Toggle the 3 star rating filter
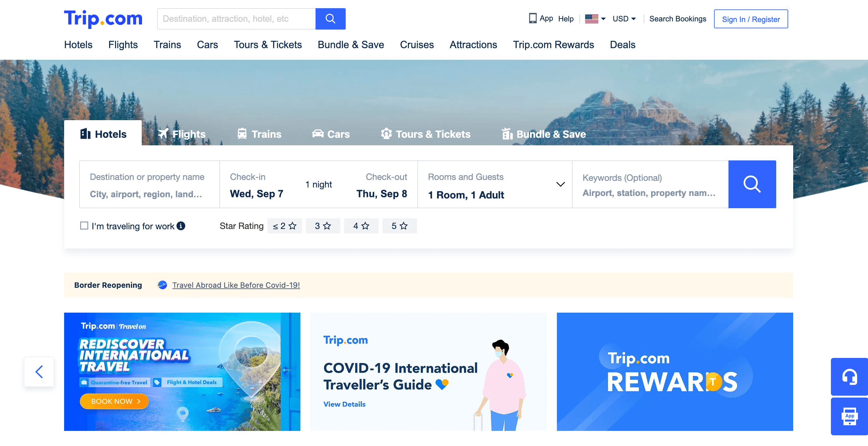 tap(322, 226)
